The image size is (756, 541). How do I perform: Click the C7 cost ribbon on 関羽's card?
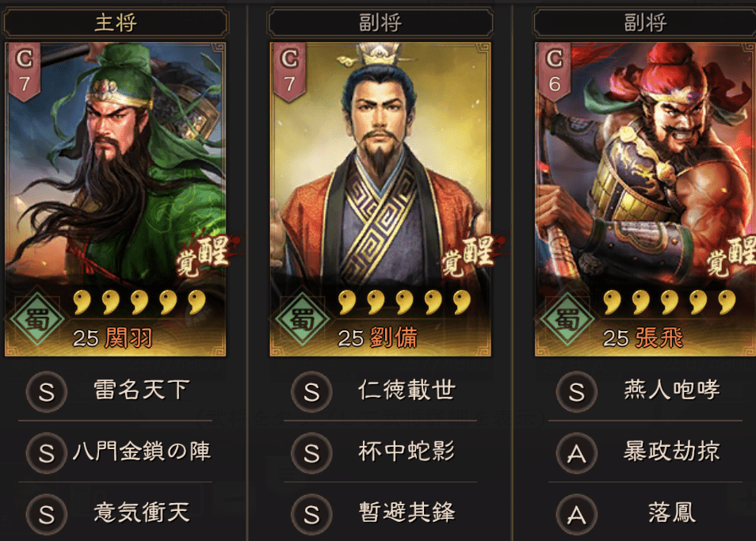25,72
